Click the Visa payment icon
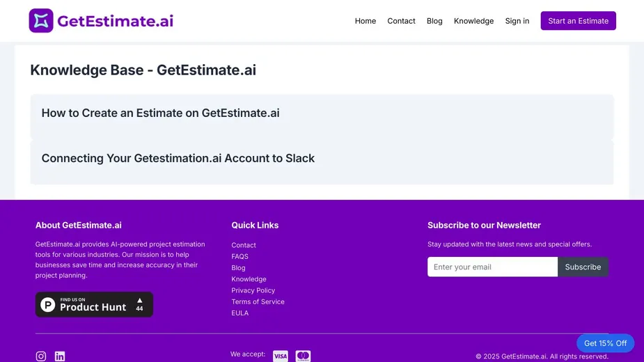This screenshot has width=644, height=362. point(280,356)
